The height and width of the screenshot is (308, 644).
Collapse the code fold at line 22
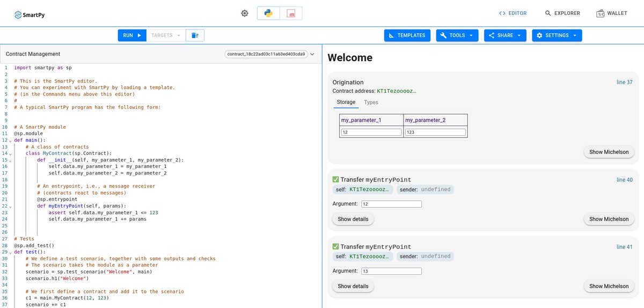(10, 207)
